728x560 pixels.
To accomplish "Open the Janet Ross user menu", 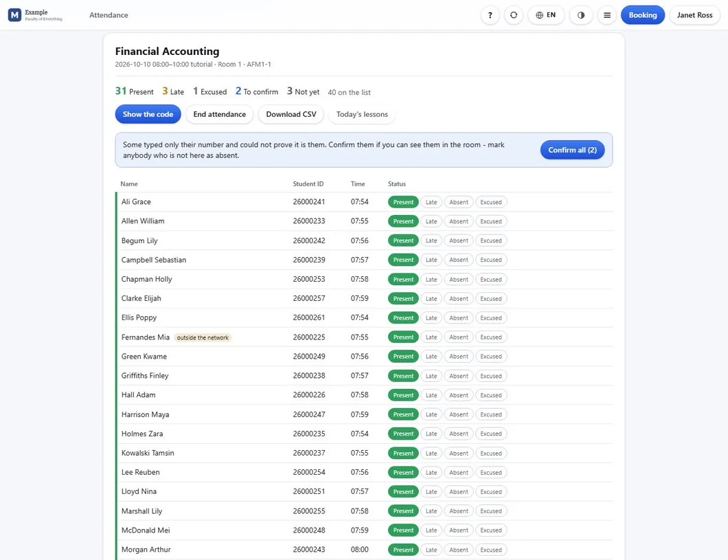I will tap(694, 15).
